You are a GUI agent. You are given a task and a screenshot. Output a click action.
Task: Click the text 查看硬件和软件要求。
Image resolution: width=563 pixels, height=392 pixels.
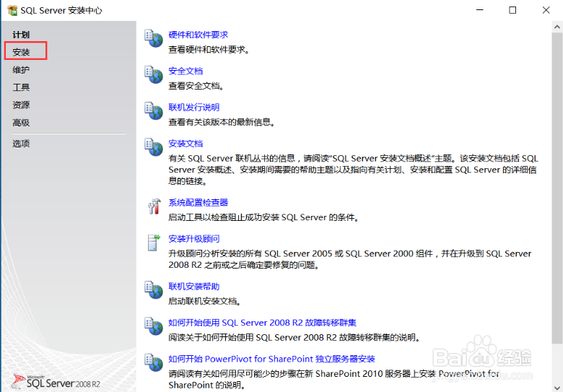pos(209,50)
